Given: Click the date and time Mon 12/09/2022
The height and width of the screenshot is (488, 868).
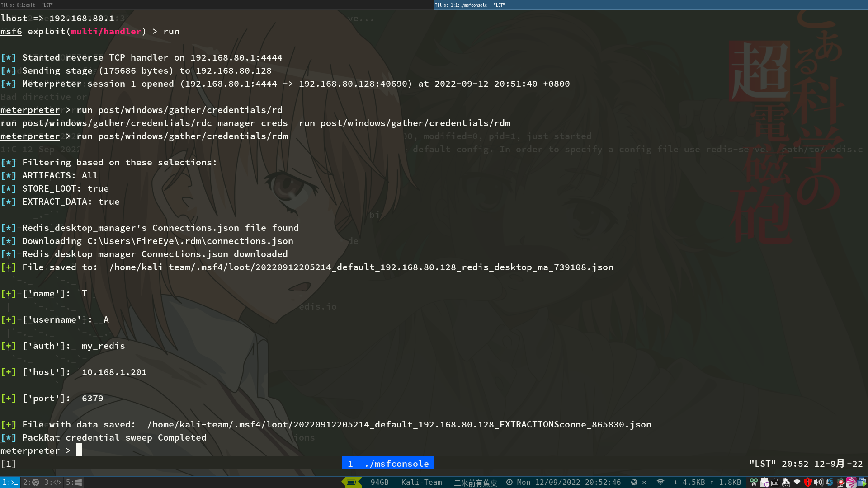Looking at the screenshot, I should 569,483.
